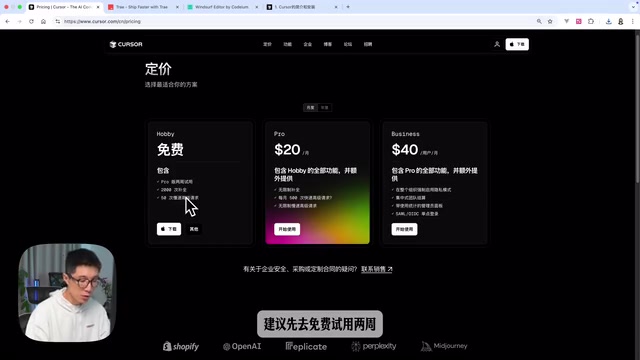Click the second nav item 功能
The height and width of the screenshot is (360, 640).
[287, 44]
